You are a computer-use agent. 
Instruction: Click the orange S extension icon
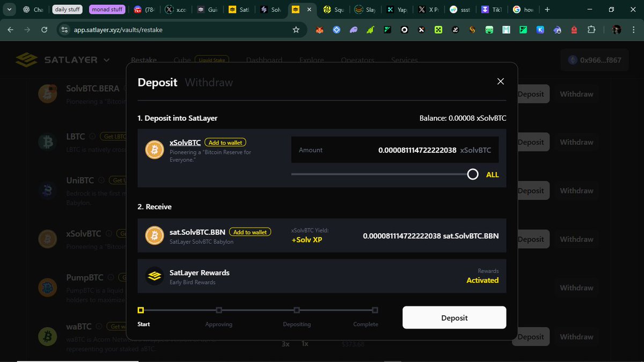(x=472, y=30)
